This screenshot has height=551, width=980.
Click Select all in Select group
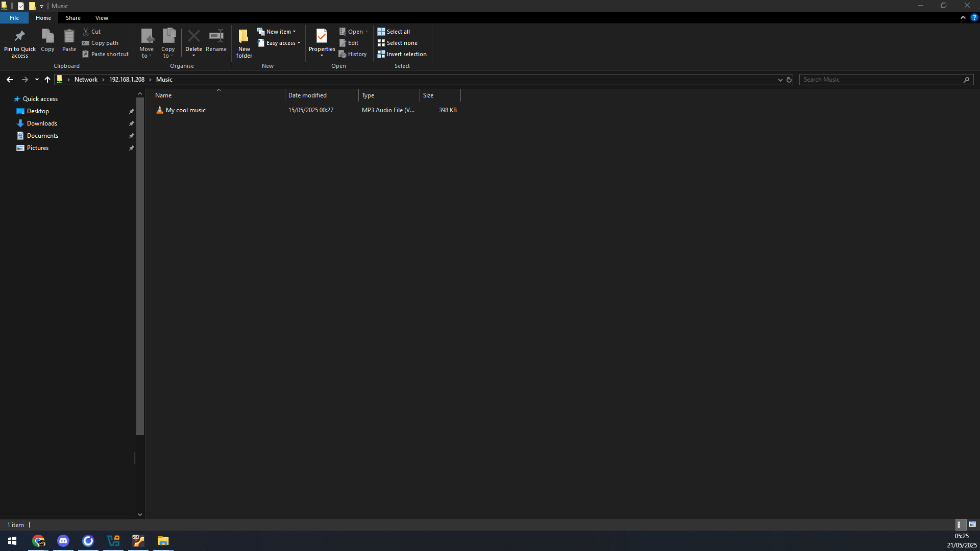pos(394,32)
